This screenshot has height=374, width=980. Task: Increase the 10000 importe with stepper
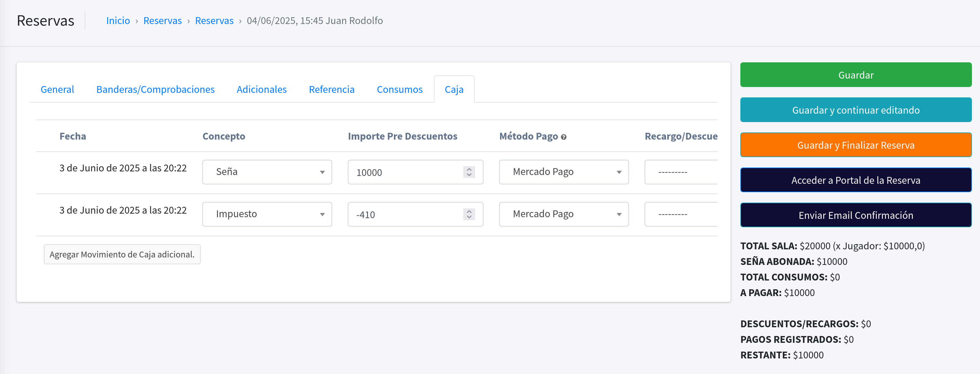tap(469, 169)
